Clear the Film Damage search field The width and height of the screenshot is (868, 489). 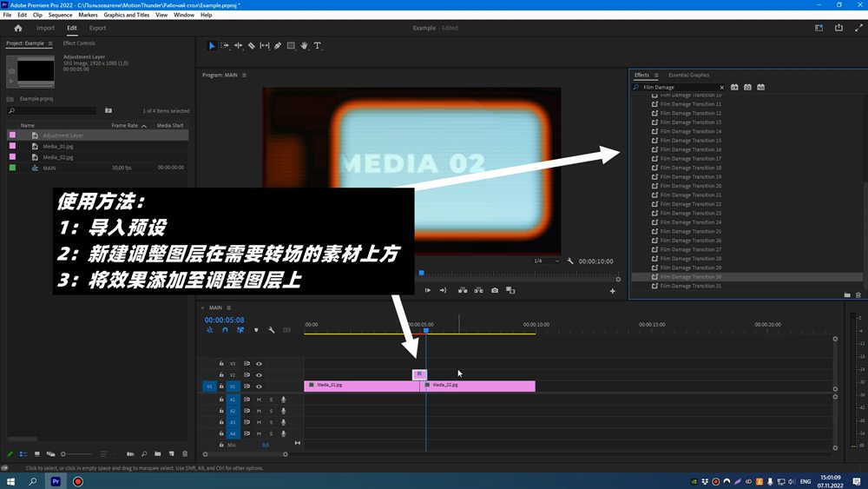(x=721, y=88)
